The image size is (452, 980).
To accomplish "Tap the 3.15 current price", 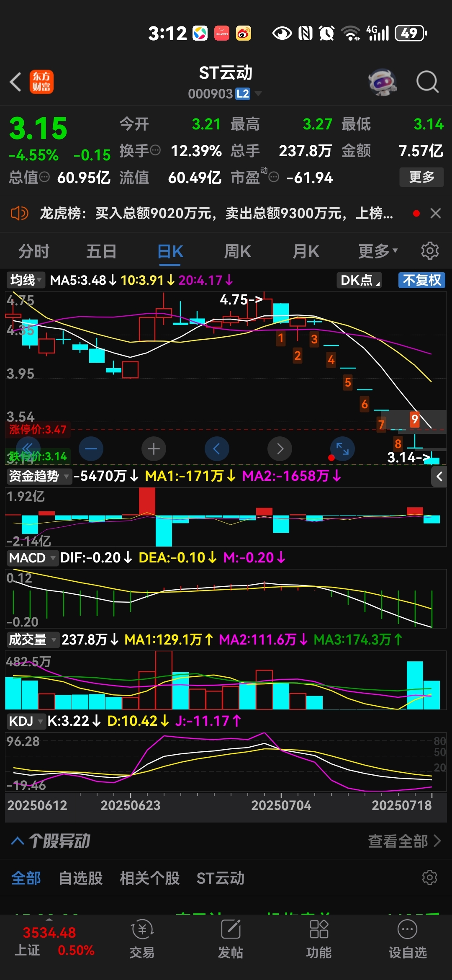I will [x=38, y=128].
